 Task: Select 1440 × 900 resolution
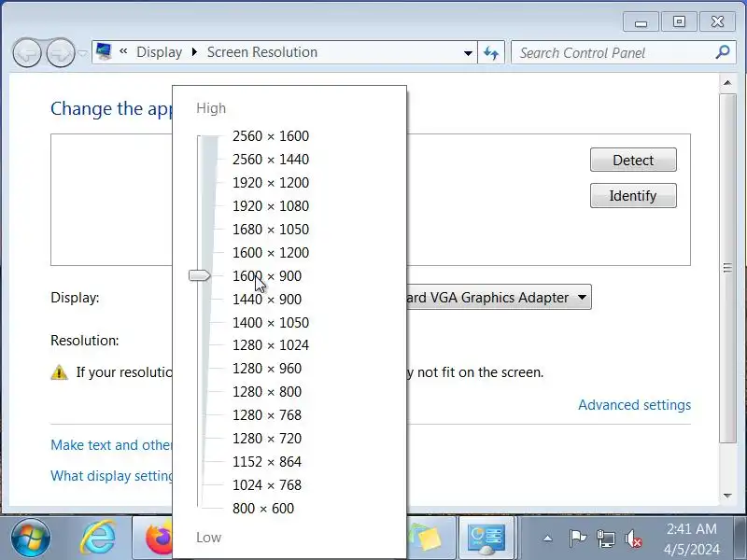[267, 300]
